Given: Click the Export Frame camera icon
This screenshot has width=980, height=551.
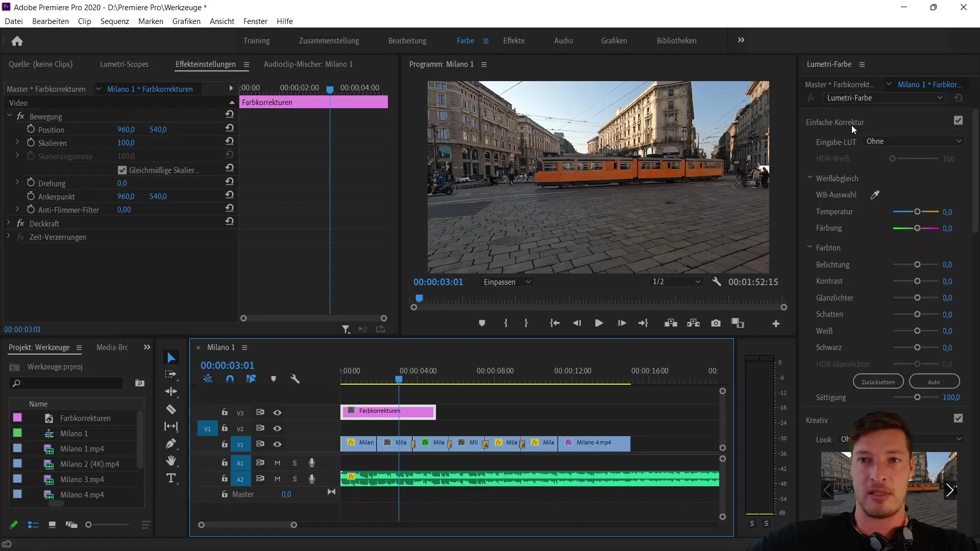Looking at the screenshot, I should [x=716, y=323].
